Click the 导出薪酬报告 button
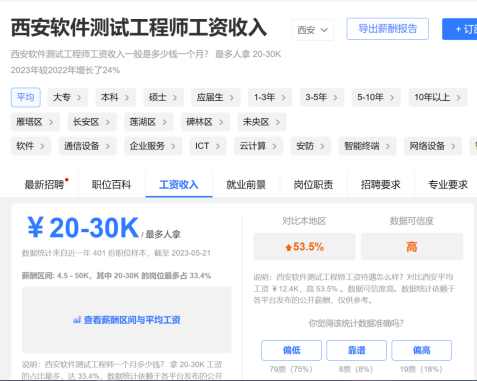Screen dimensions: 477x381 tap(387, 29)
